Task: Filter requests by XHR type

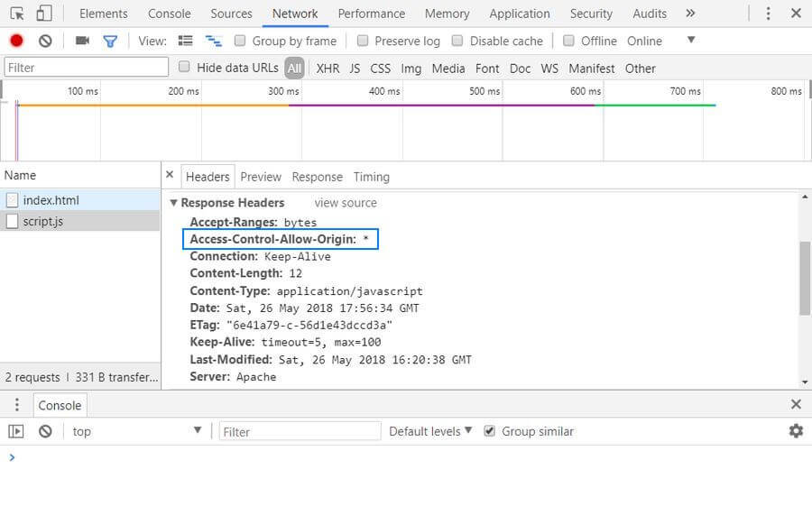Action: pyautogui.click(x=328, y=69)
